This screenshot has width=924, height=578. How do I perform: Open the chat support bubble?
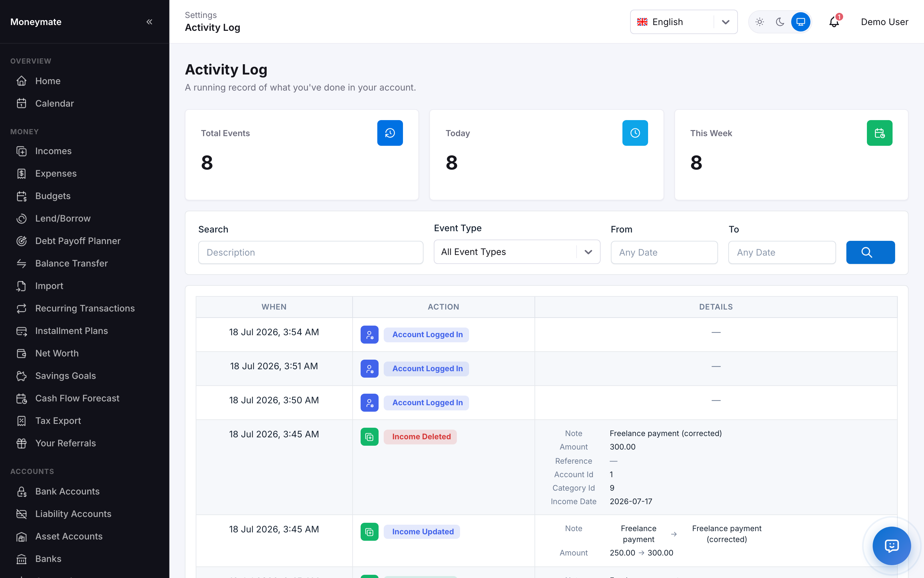tap(892, 546)
